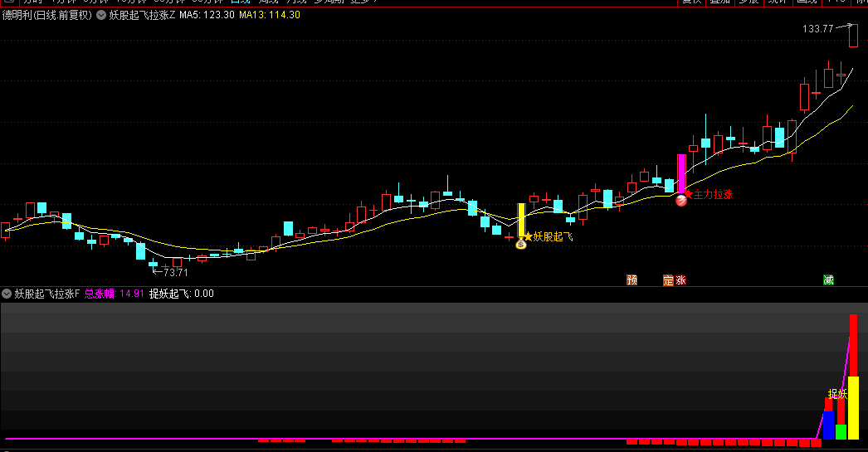Click the money bag signal icon

coord(521,244)
